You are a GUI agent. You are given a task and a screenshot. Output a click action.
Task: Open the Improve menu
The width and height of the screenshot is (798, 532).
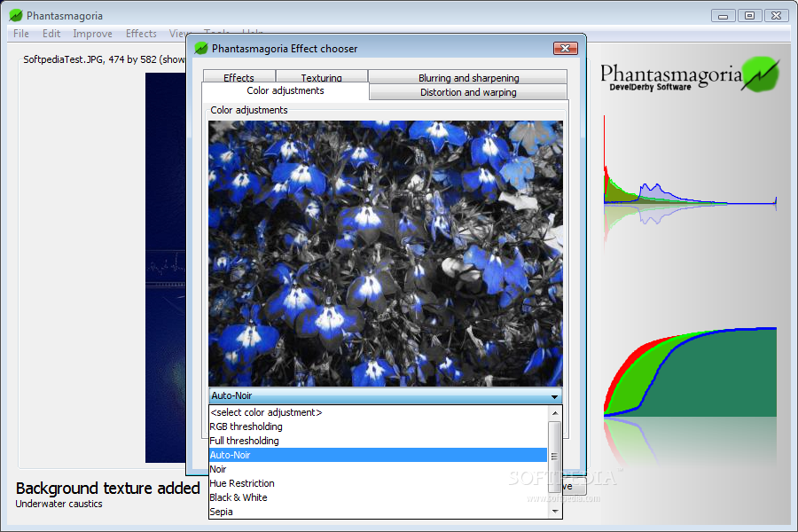coord(92,34)
